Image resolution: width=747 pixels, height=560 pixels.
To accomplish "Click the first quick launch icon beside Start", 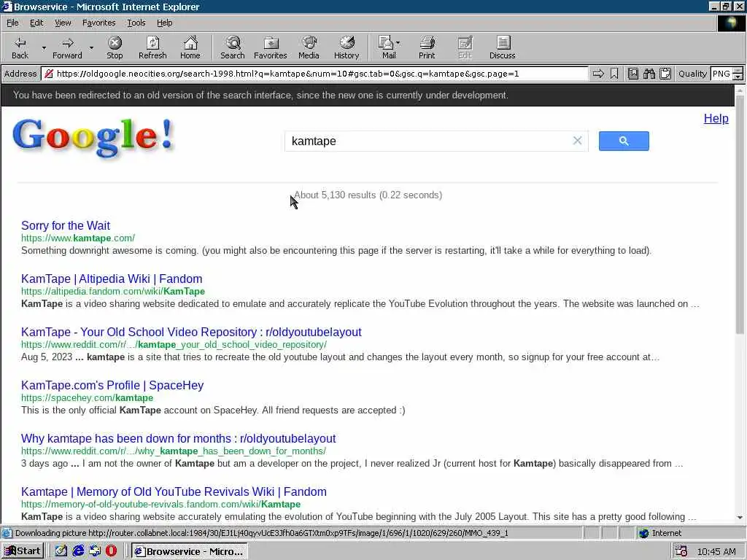I will pos(61,551).
